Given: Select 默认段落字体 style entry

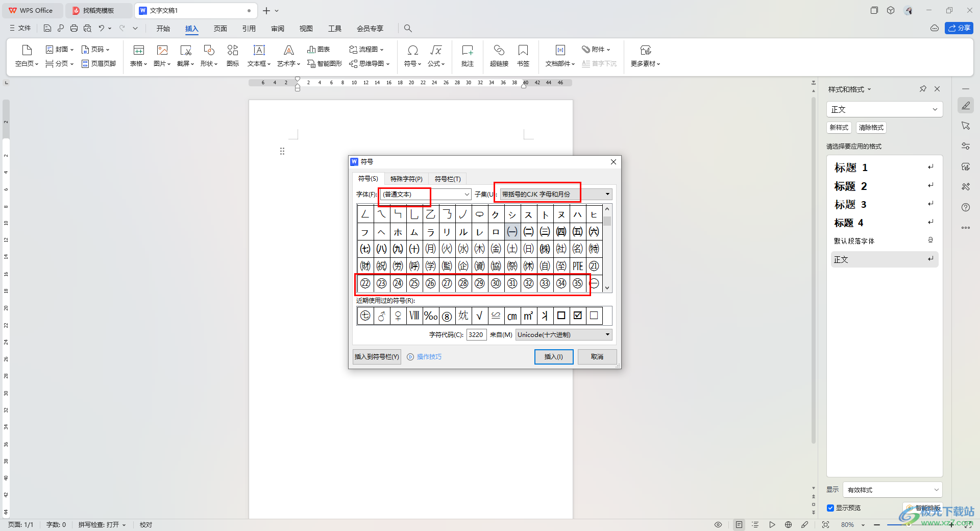Looking at the screenshot, I should tap(885, 241).
